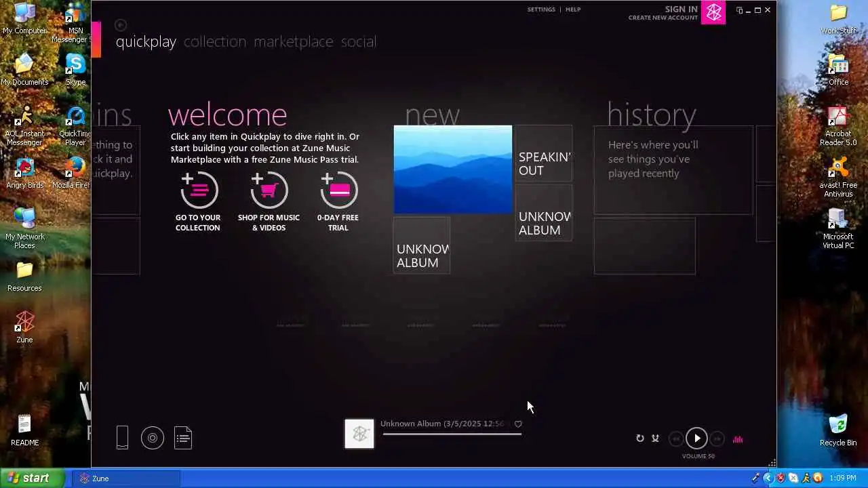Open Unknown Album tile under Speakin' Out
Image resolution: width=868 pixels, height=488 pixels.
[x=544, y=213]
